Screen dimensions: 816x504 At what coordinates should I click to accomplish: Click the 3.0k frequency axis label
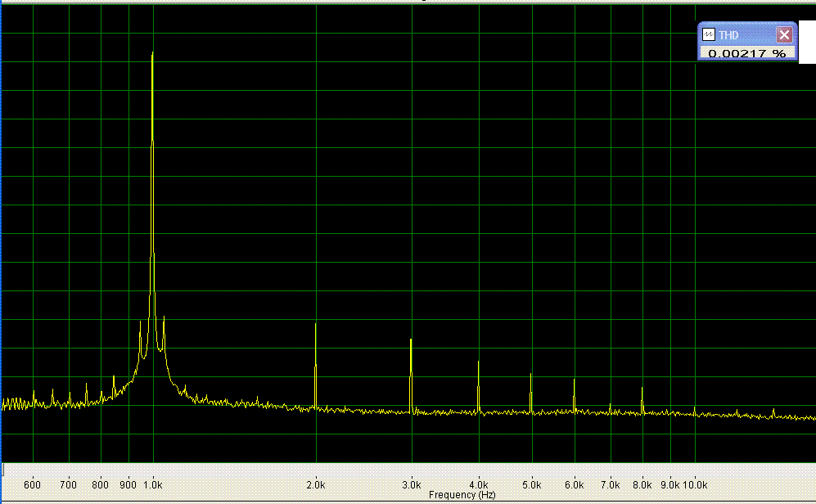point(412,484)
